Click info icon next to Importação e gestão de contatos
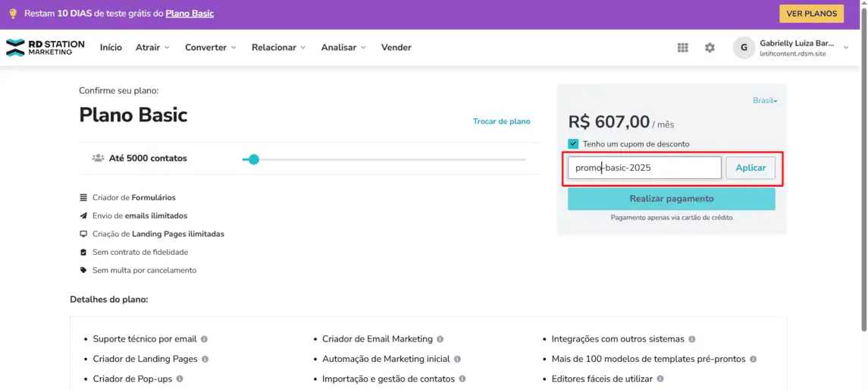 [462, 379]
